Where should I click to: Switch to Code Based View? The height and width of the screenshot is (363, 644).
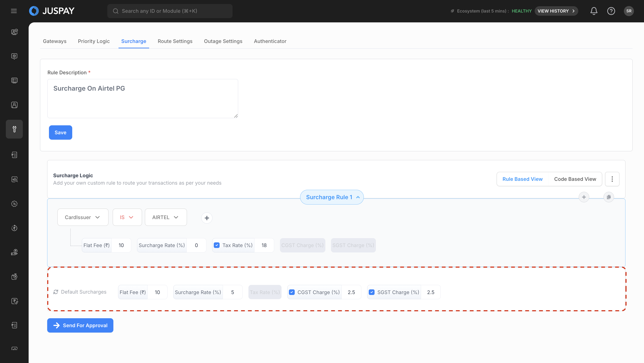(575, 179)
